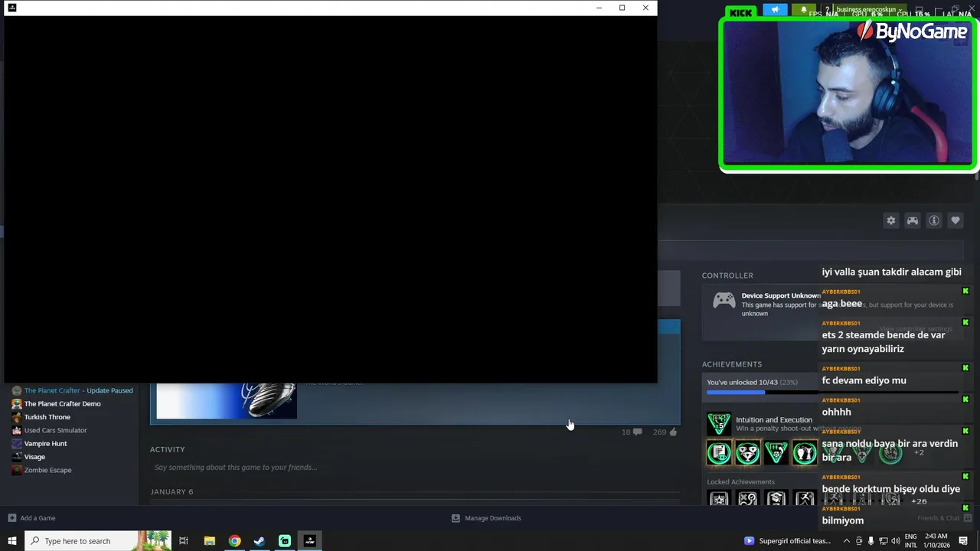The image size is (980, 551).
Task: Open the teal app icon in taskbar
Action: pyautogui.click(x=285, y=541)
